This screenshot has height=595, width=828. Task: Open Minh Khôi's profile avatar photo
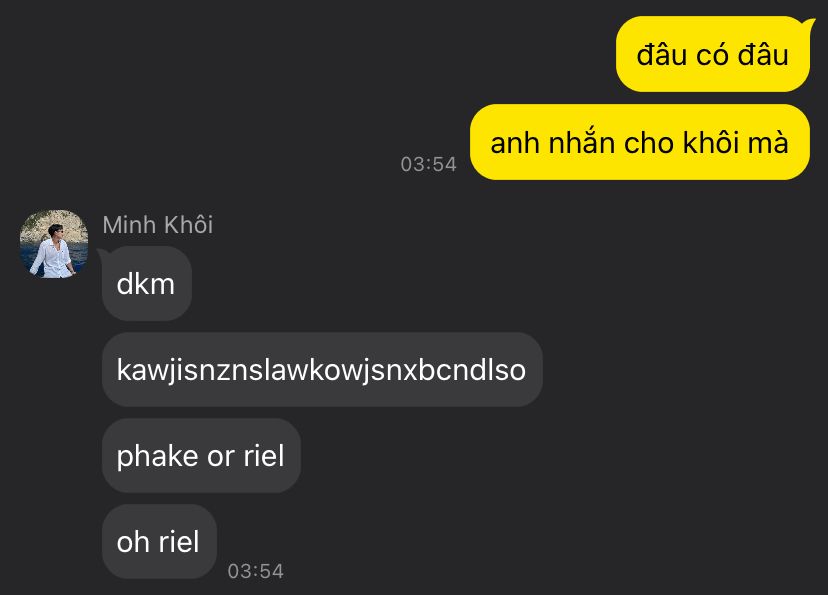(x=54, y=244)
